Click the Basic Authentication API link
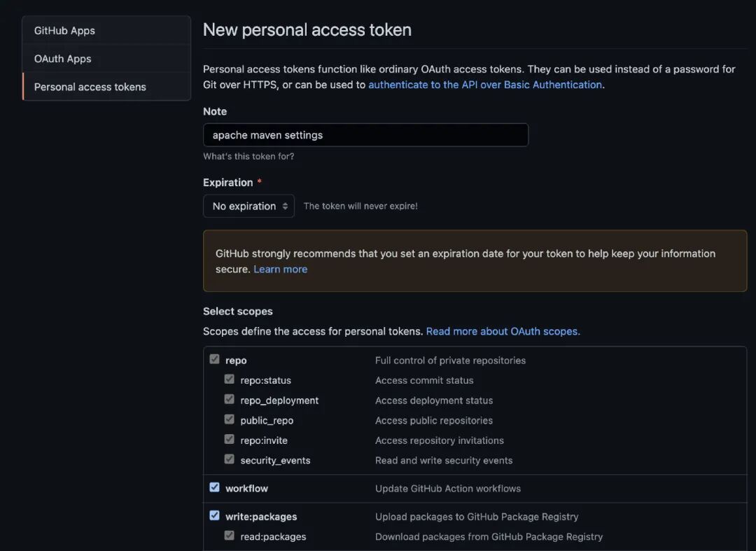The image size is (756, 551). click(485, 85)
